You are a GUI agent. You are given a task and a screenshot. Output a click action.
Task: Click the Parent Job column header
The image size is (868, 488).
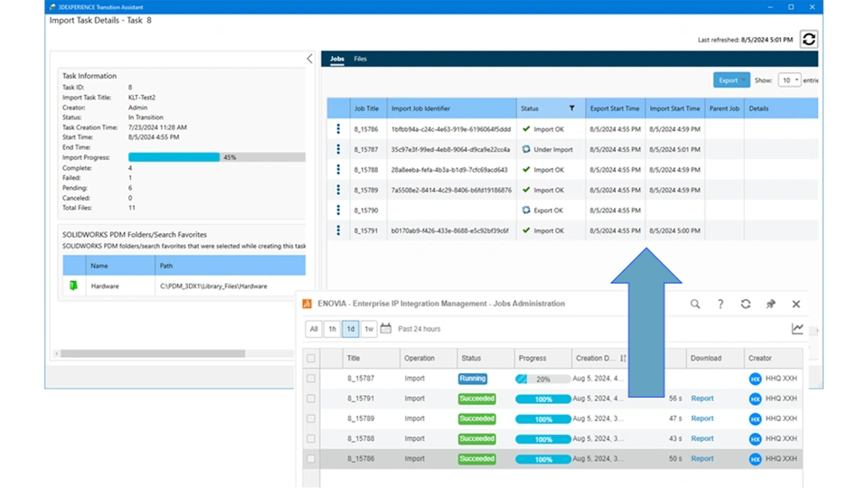point(724,108)
